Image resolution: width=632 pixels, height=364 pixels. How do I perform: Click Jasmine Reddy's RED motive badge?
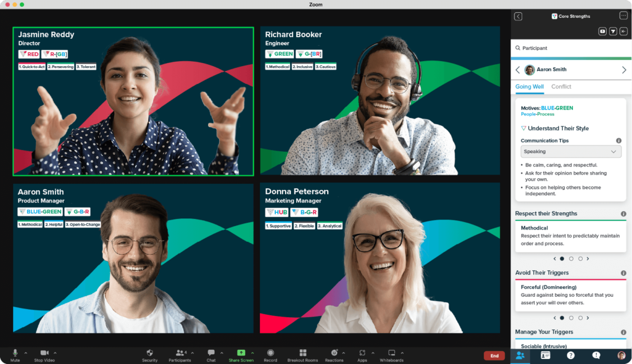tap(29, 54)
